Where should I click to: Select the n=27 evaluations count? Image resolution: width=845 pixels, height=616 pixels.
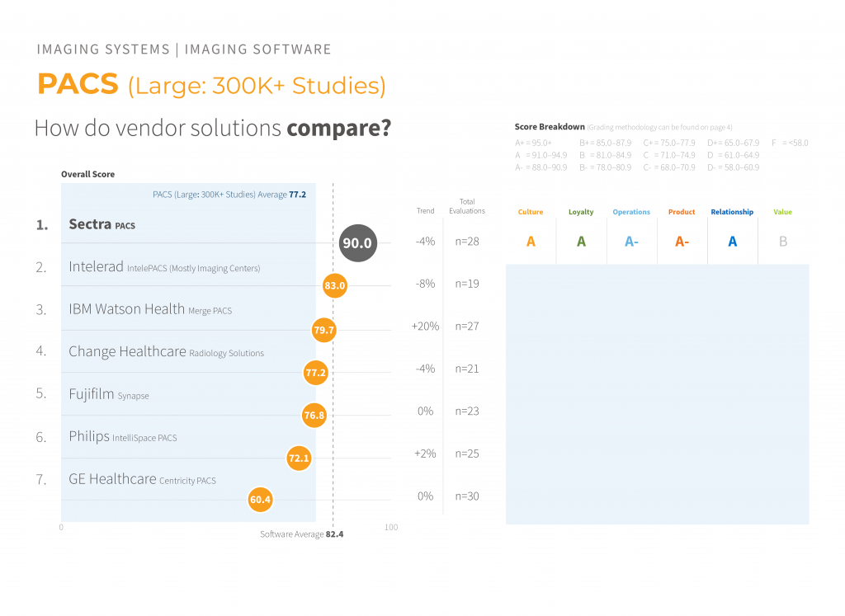pos(467,327)
